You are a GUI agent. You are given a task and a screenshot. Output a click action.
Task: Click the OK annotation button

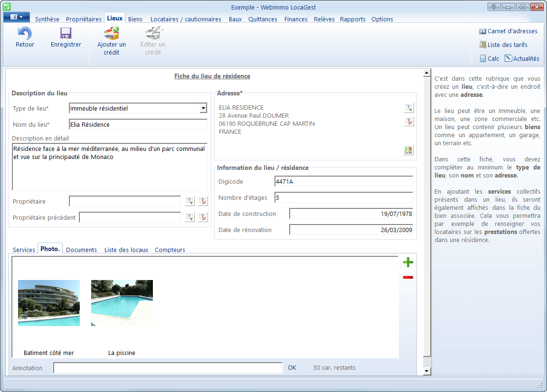292,368
